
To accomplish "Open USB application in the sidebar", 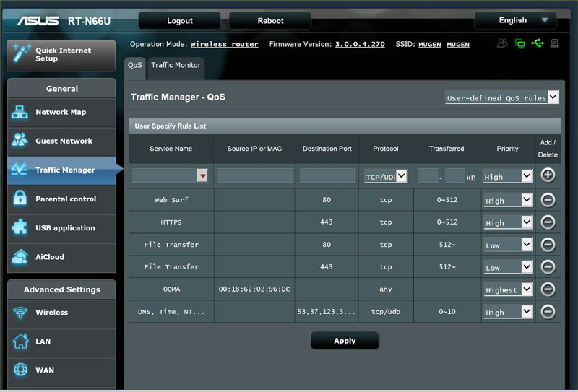I will coord(61,228).
